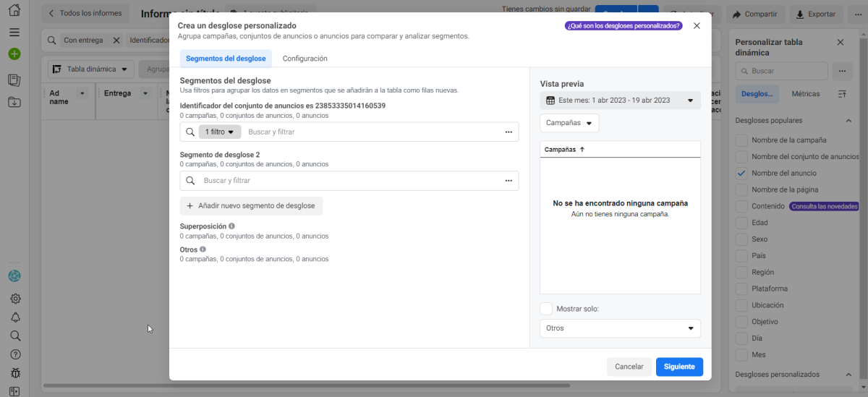This screenshot has height=397, width=868.
Task: Open the 'Otros' dropdown under Mostrar solo
Action: coord(620,328)
